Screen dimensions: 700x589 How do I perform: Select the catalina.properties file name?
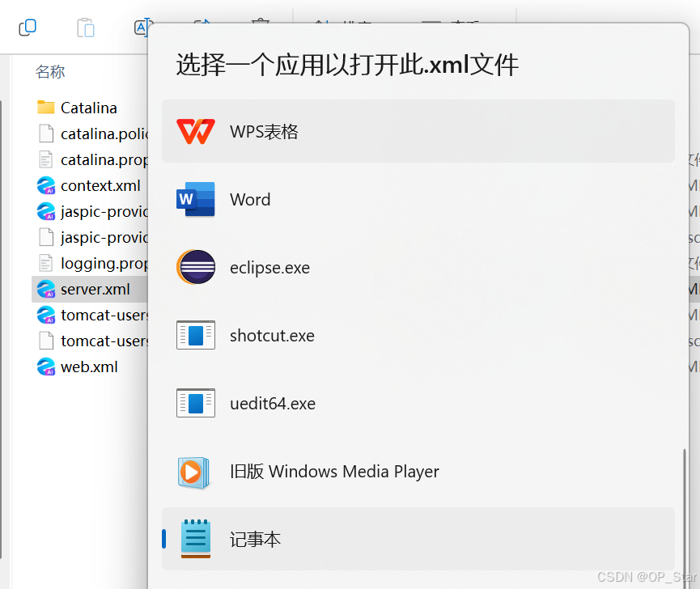pyautogui.click(x=104, y=159)
